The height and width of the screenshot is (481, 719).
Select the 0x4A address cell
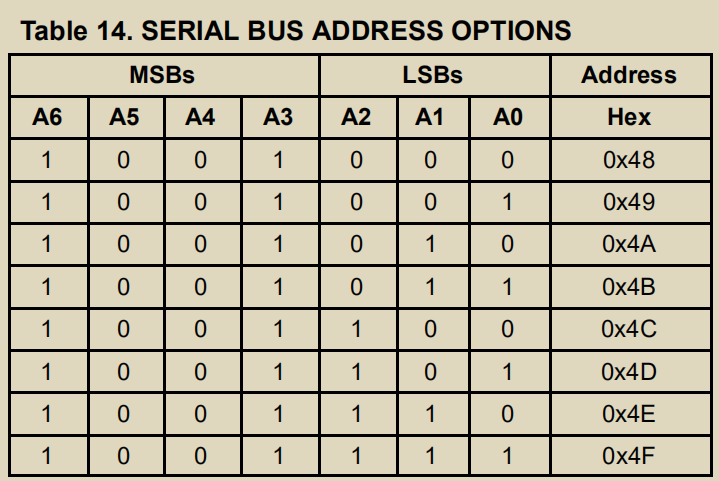631,244
